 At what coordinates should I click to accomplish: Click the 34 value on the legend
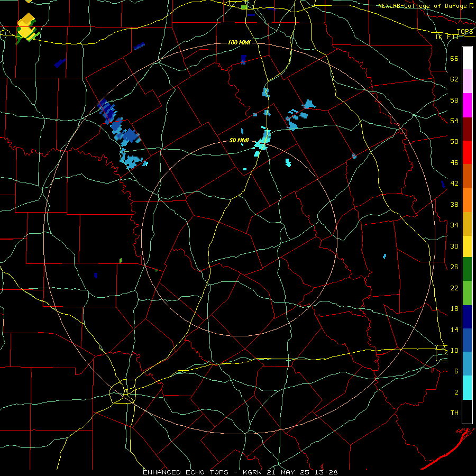click(x=454, y=225)
